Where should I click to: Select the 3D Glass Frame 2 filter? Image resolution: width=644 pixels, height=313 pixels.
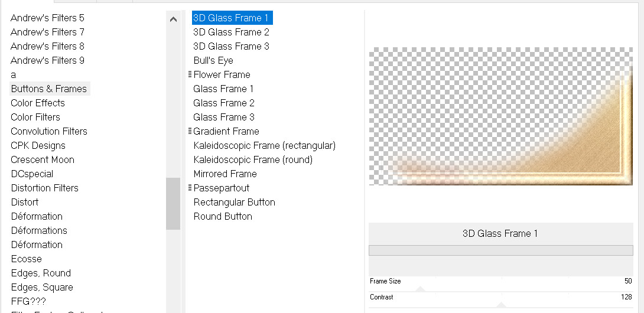click(x=231, y=32)
